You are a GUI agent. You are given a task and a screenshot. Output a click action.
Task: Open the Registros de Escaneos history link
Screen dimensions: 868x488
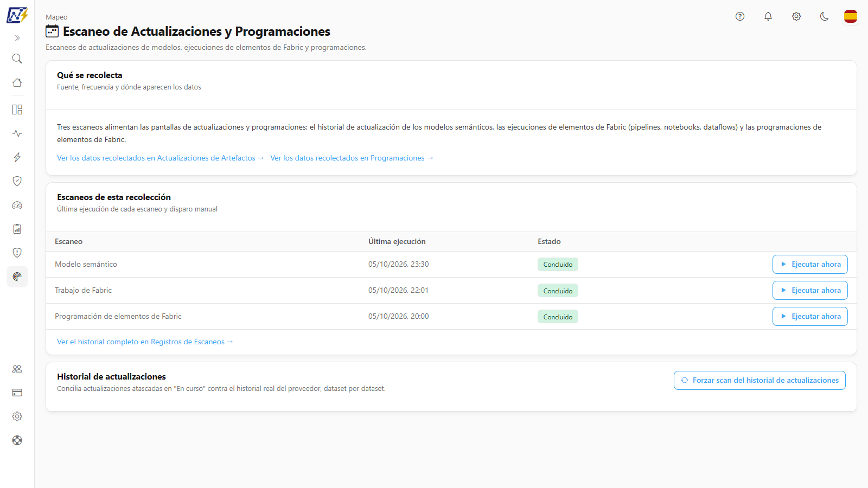point(145,342)
